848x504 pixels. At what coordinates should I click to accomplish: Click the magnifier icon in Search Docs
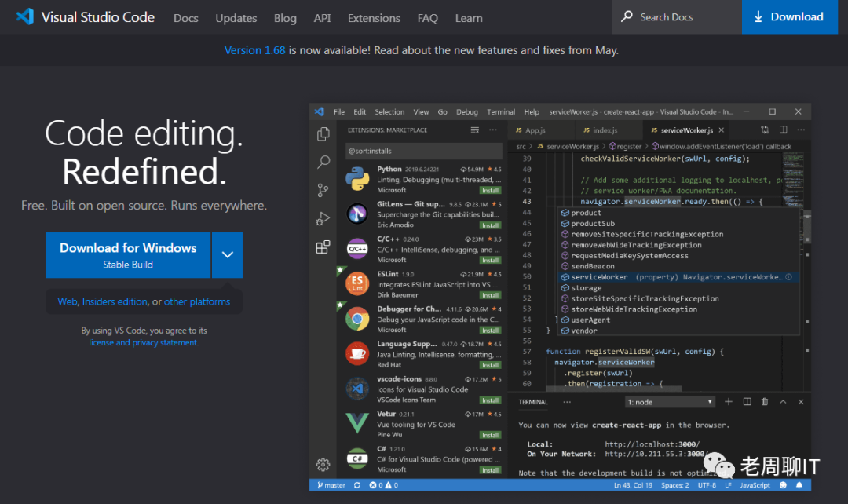[x=627, y=16]
